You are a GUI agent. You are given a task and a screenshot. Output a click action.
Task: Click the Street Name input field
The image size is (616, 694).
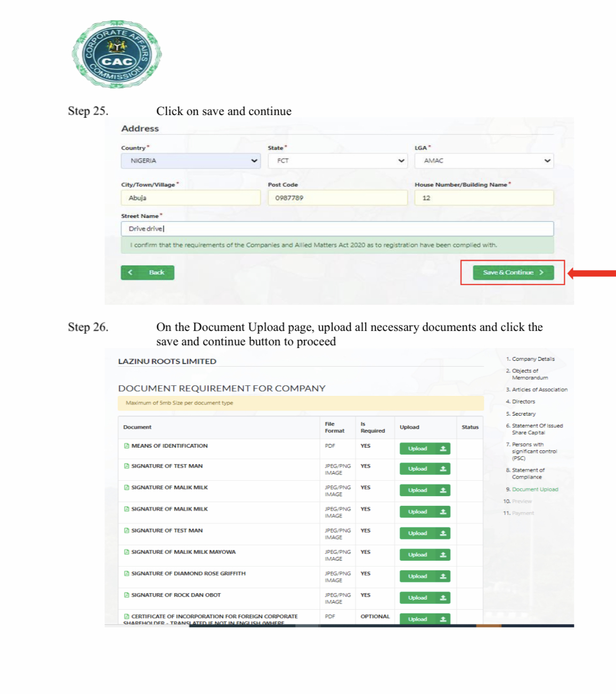pyautogui.click(x=337, y=229)
